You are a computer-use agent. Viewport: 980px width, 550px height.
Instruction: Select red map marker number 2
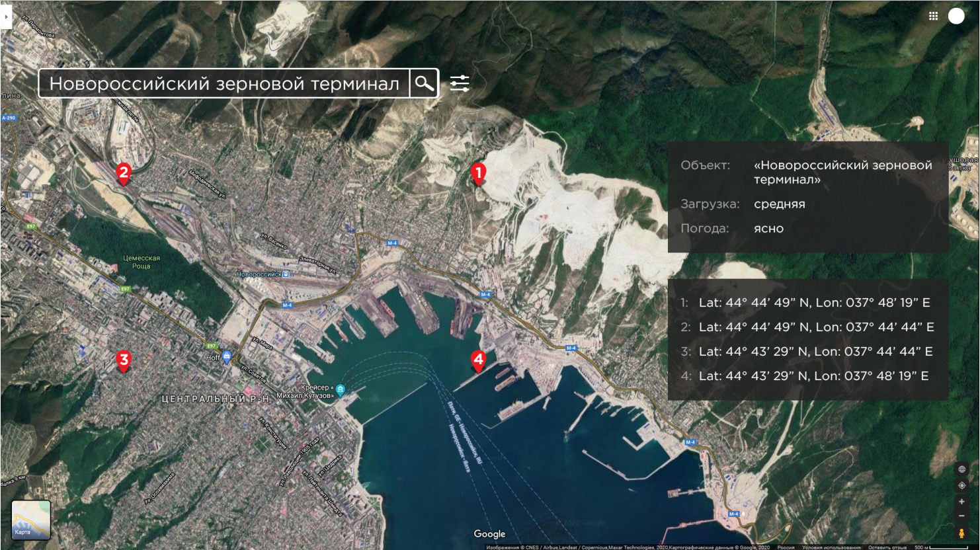(x=123, y=173)
